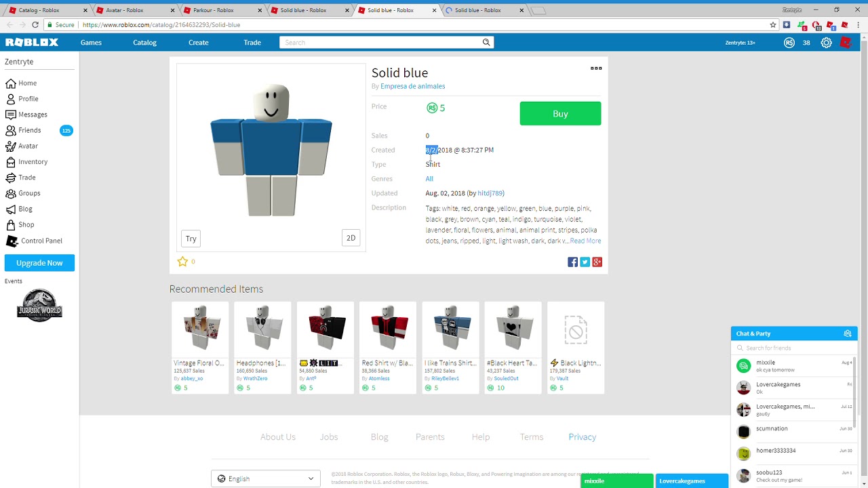Open the Red Shirt w/ Bla... item
The image size is (868, 488).
coord(388,347)
